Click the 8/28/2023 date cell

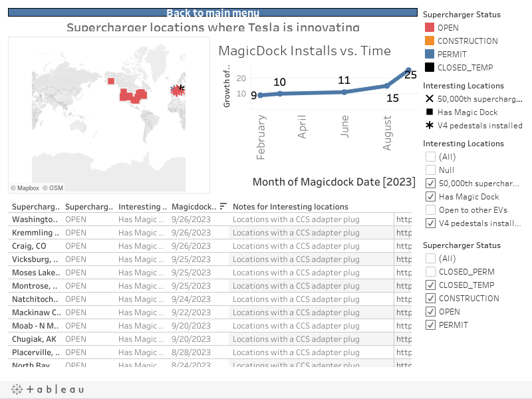point(191,352)
